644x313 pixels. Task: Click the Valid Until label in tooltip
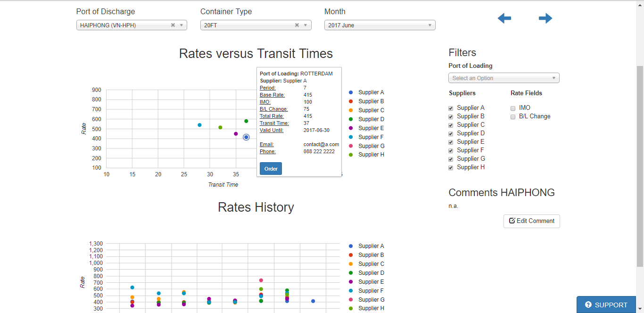click(272, 131)
